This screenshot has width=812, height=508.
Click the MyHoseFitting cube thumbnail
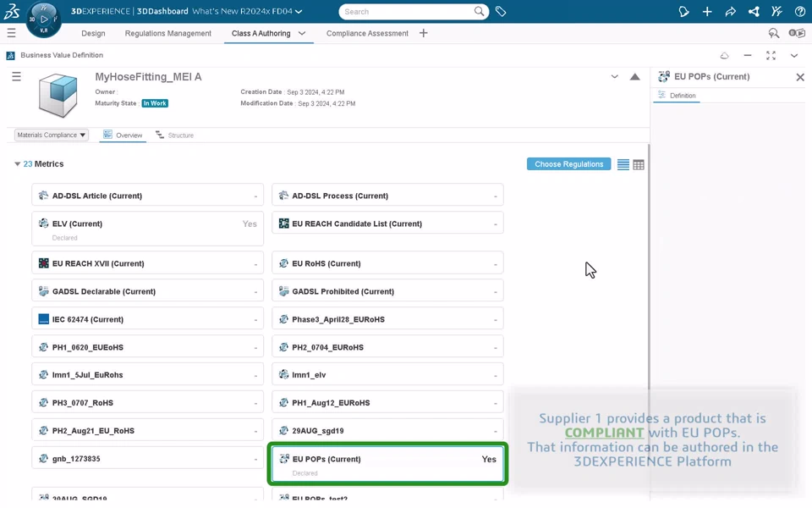pyautogui.click(x=58, y=95)
